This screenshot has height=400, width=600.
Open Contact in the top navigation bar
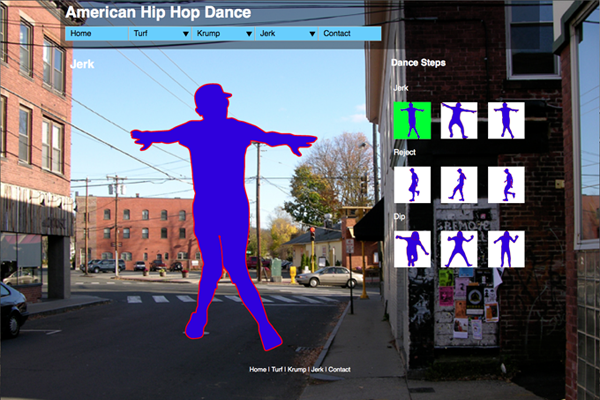pyautogui.click(x=349, y=34)
